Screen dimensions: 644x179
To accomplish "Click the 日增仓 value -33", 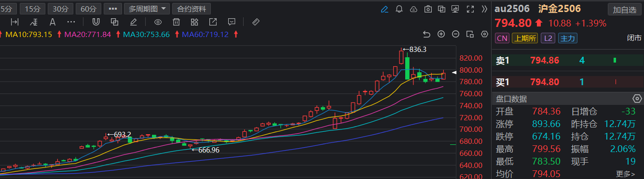I will [628, 111].
